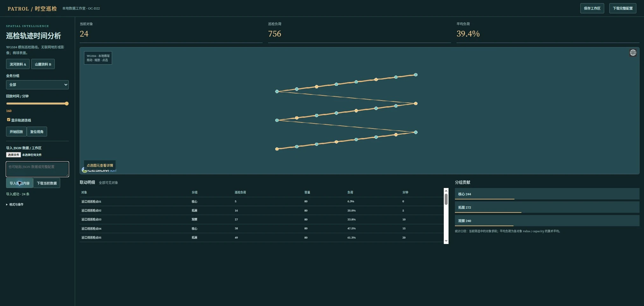Click 选择文件 to pick a file
The image size is (644, 306).
13,155
